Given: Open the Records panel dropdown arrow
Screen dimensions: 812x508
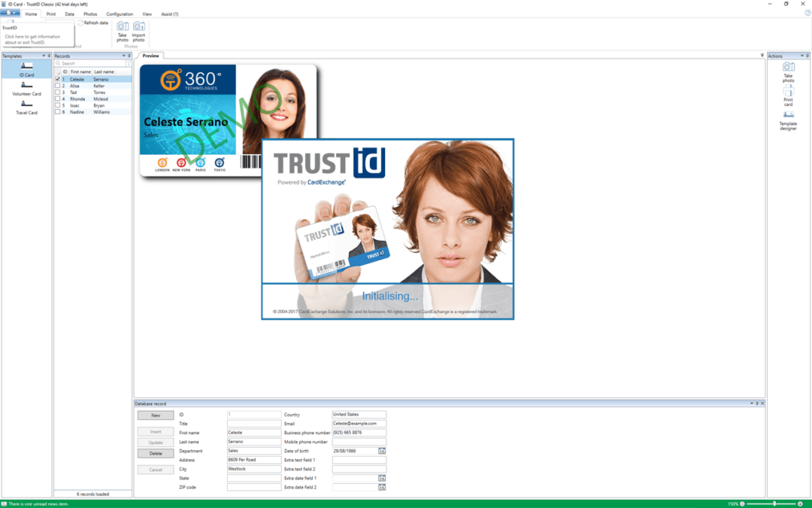Looking at the screenshot, I should coord(124,56).
